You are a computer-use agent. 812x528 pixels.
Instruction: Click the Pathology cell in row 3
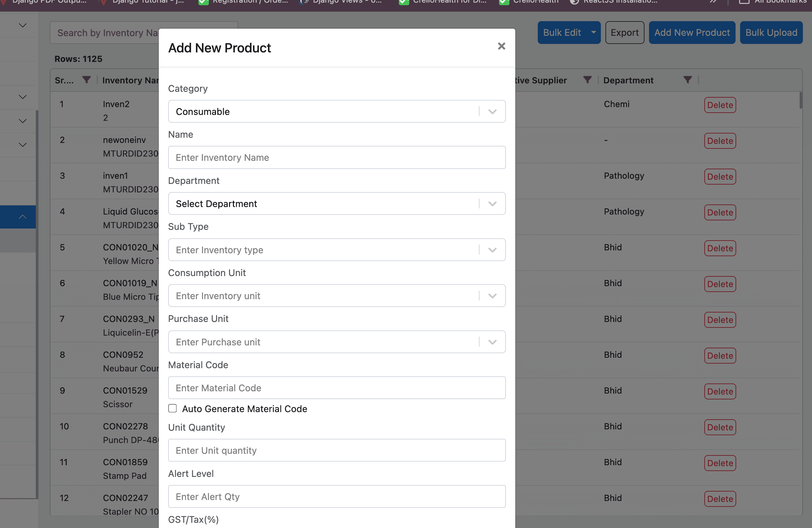pyautogui.click(x=624, y=176)
